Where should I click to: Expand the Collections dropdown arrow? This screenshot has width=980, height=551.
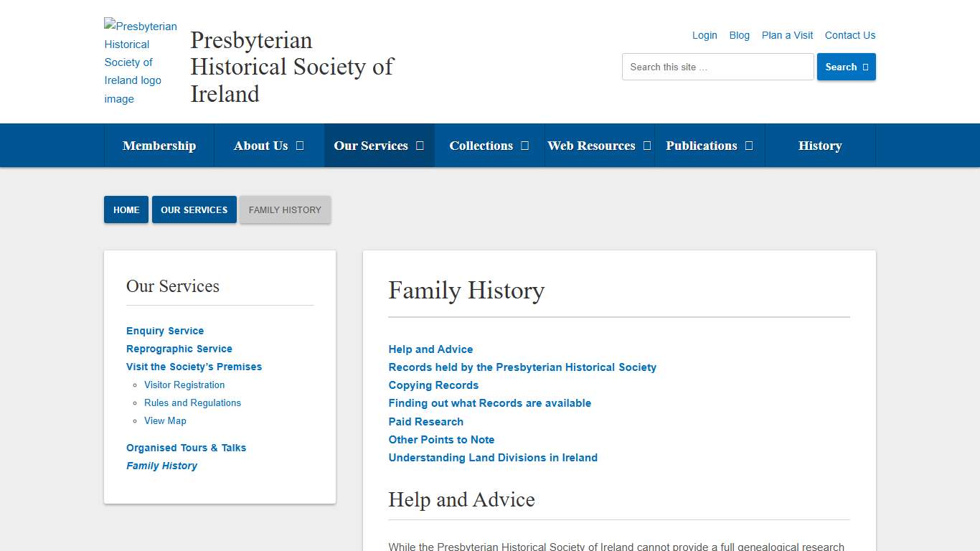[x=524, y=145]
